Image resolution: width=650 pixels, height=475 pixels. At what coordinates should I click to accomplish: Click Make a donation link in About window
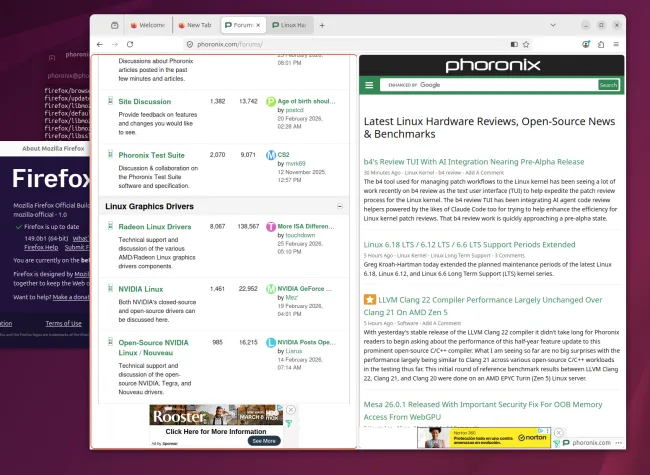[x=71, y=297]
